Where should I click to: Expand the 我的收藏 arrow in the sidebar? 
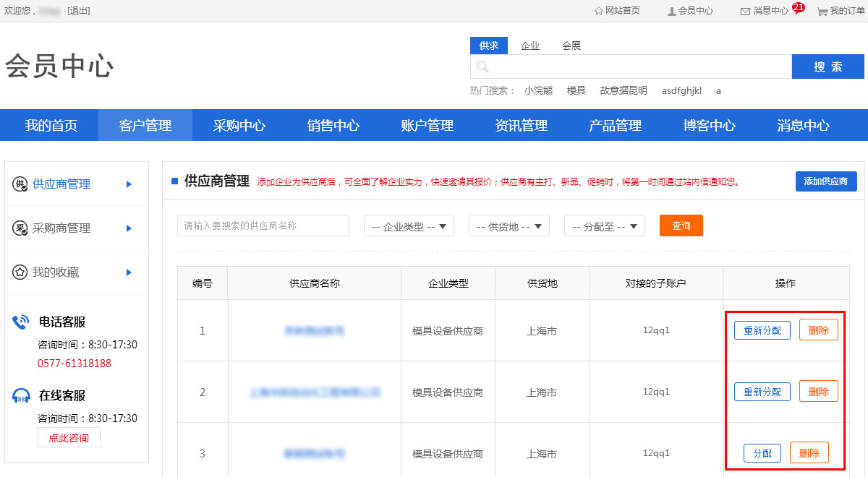(x=129, y=272)
